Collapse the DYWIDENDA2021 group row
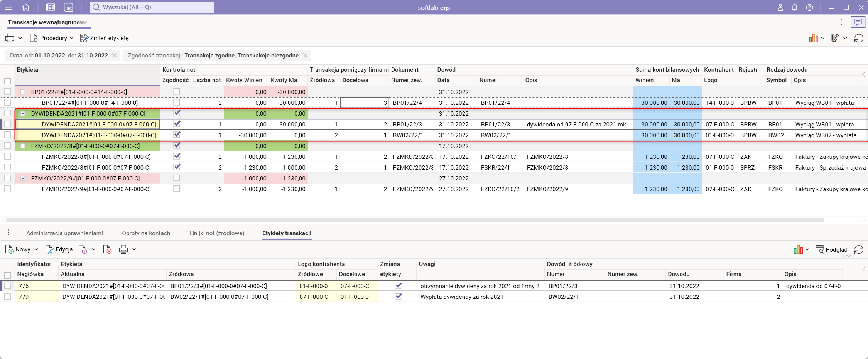 23,114
